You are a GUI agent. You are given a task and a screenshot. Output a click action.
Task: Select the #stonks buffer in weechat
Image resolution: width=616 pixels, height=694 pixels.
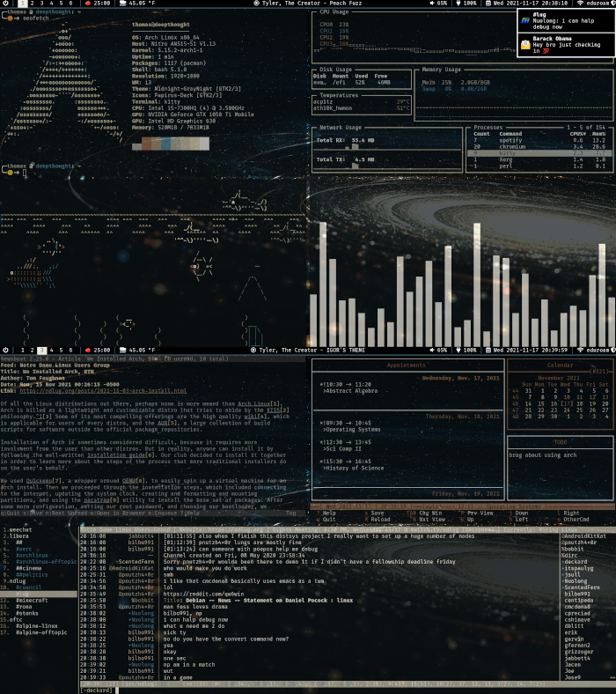27,613
